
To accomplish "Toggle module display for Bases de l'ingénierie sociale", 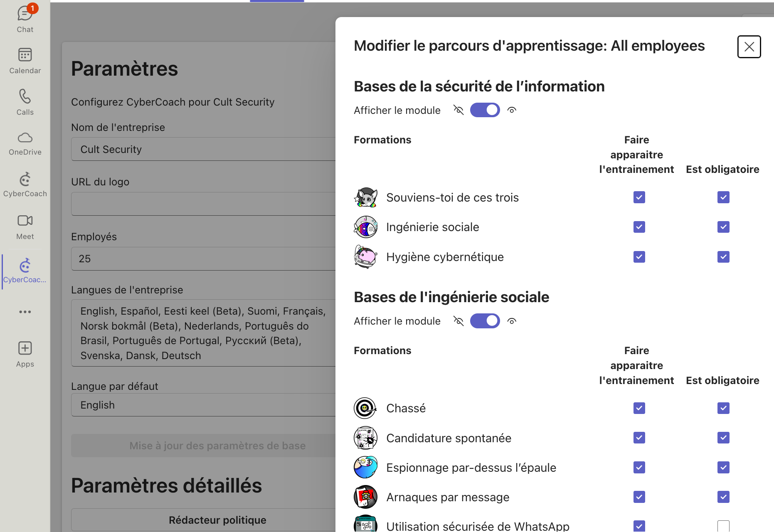I will coord(485,321).
